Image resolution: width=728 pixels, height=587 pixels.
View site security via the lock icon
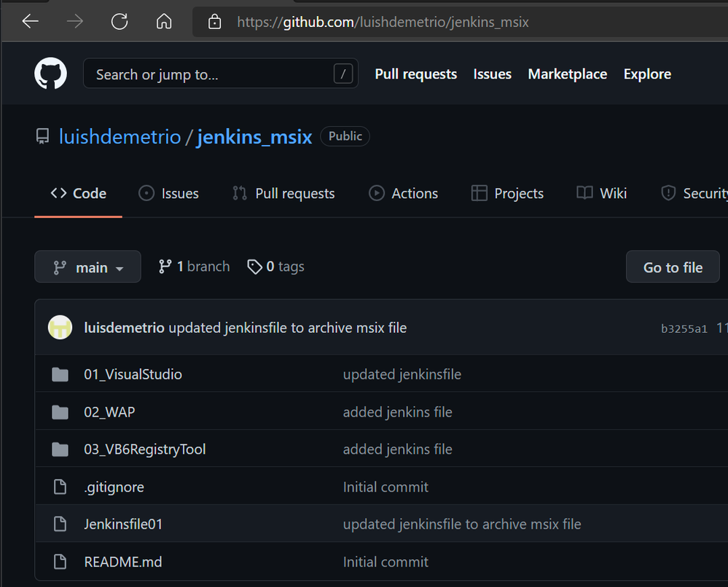tap(214, 21)
